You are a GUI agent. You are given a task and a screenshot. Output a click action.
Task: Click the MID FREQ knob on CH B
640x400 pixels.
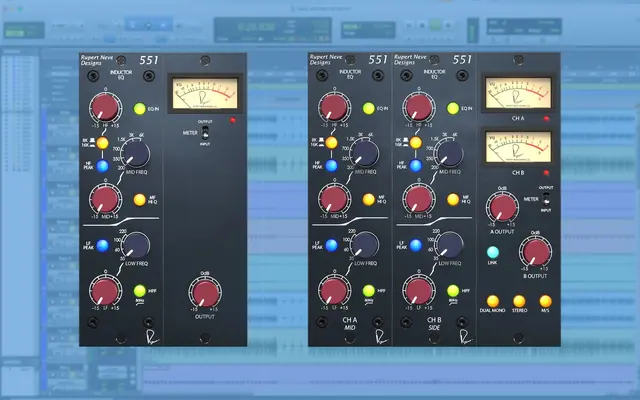pyautogui.click(x=449, y=153)
